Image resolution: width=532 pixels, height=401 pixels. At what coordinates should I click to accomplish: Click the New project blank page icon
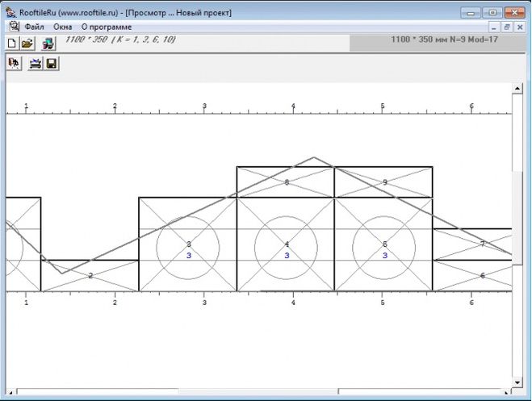click(12, 44)
